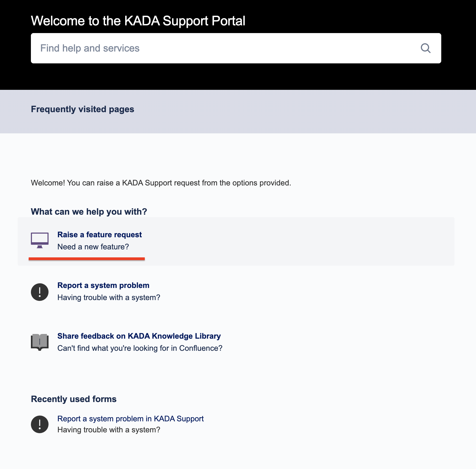The image size is (476, 469).
Task: Click Having trouble text under Recently used forms
Action: [x=109, y=430]
